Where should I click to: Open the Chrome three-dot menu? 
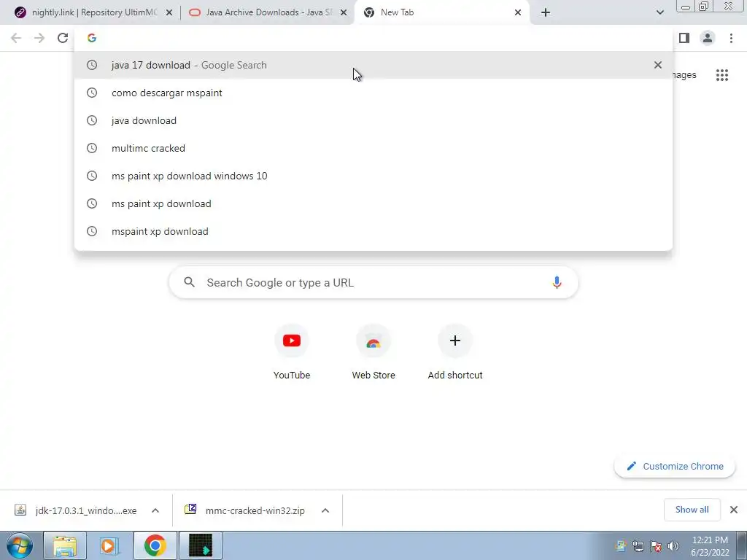(731, 38)
